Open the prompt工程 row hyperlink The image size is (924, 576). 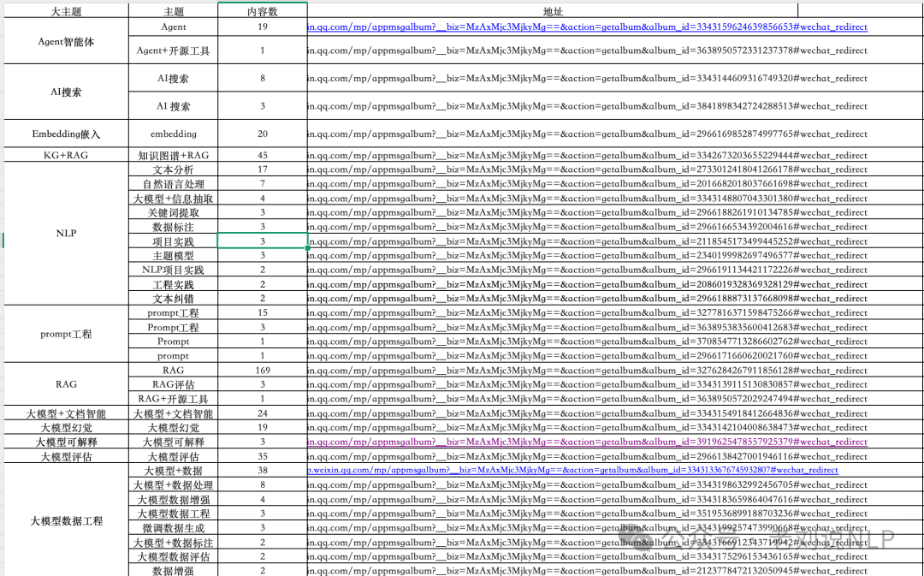coord(590,312)
